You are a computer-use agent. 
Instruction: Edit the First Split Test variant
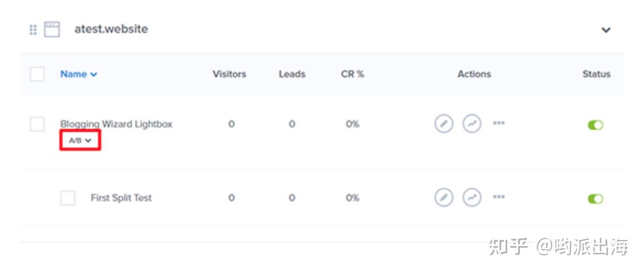[x=444, y=197]
